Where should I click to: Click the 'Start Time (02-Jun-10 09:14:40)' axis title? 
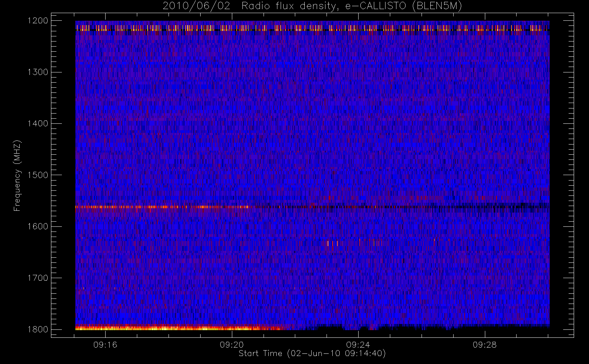(x=312, y=353)
